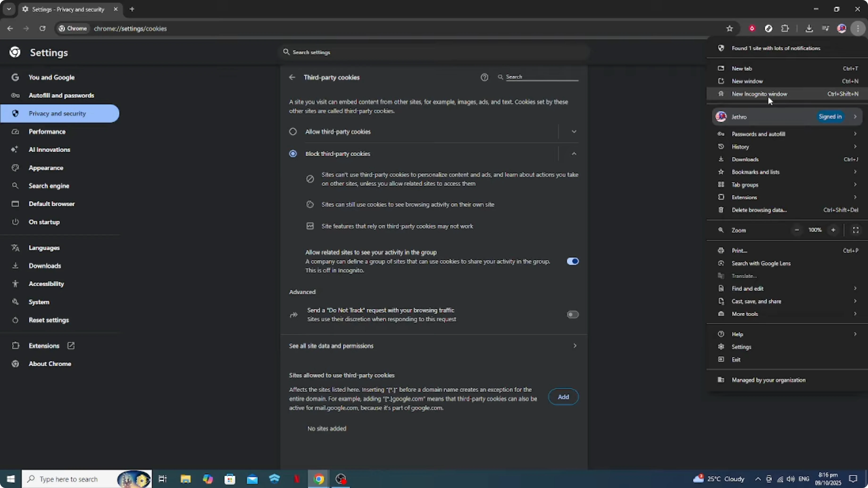Go back using the Third-party cookies back arrow

(292, 77)
